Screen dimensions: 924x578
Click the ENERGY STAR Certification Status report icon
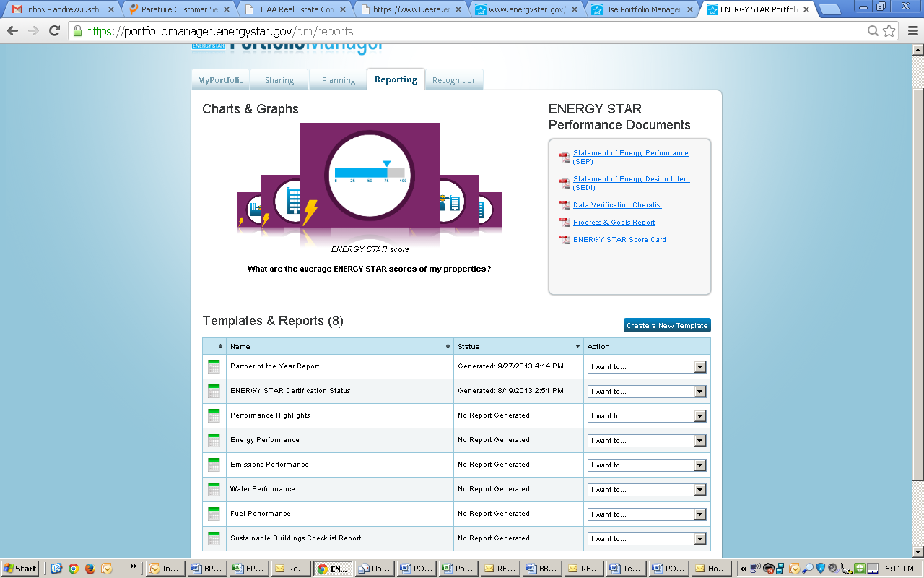(x=214, y=391)
